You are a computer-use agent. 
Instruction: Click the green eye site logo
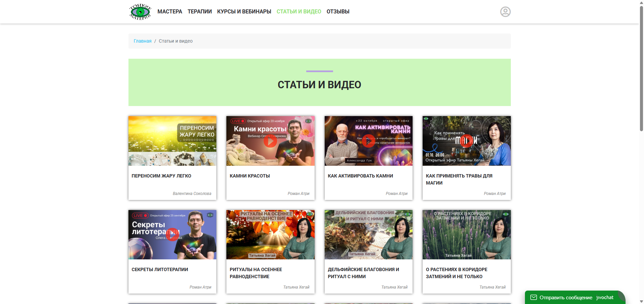[140, 12]
